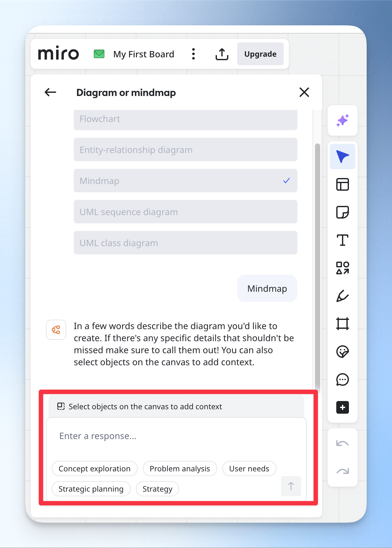Screen dimensions: 392x548
Task: Select the text tool
Action: [x=343, y=240]
